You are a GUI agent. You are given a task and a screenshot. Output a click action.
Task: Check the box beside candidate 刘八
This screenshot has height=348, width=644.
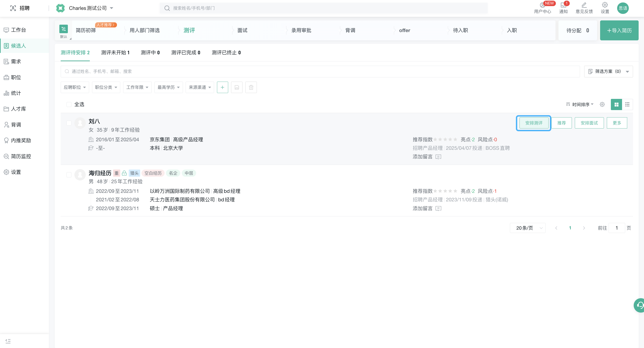click(x=69, y=123)
